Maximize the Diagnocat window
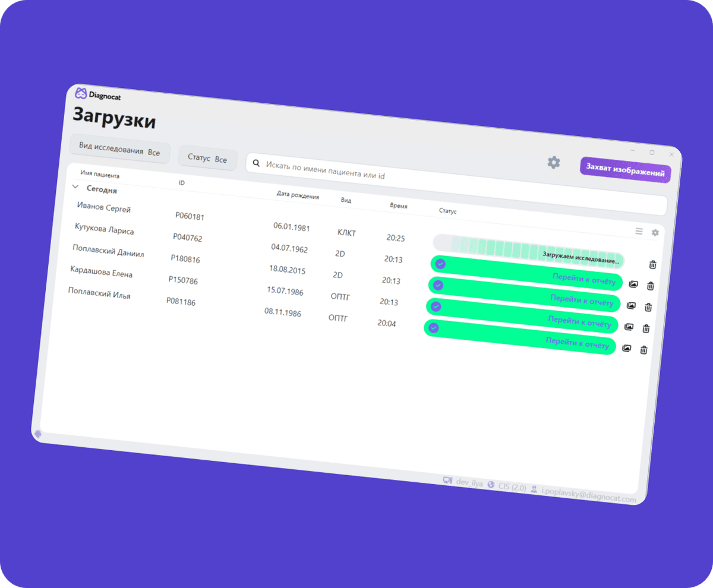 point(652,153)
